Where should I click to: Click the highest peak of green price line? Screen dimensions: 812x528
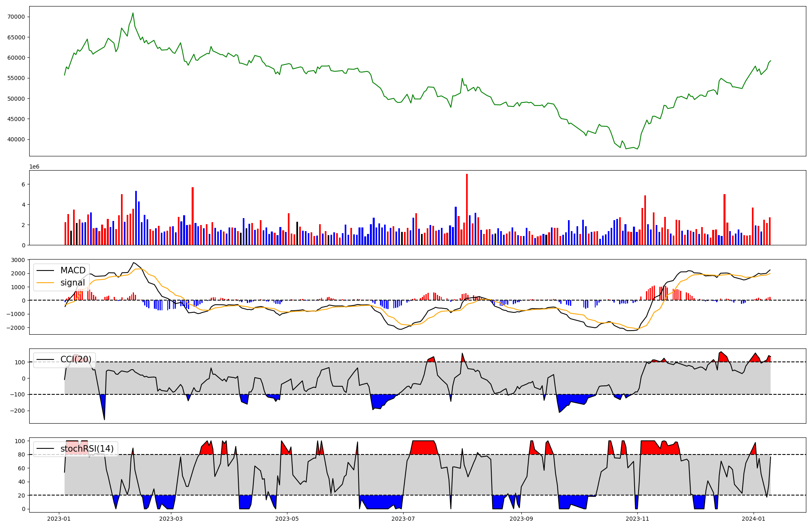click(133, 13)
